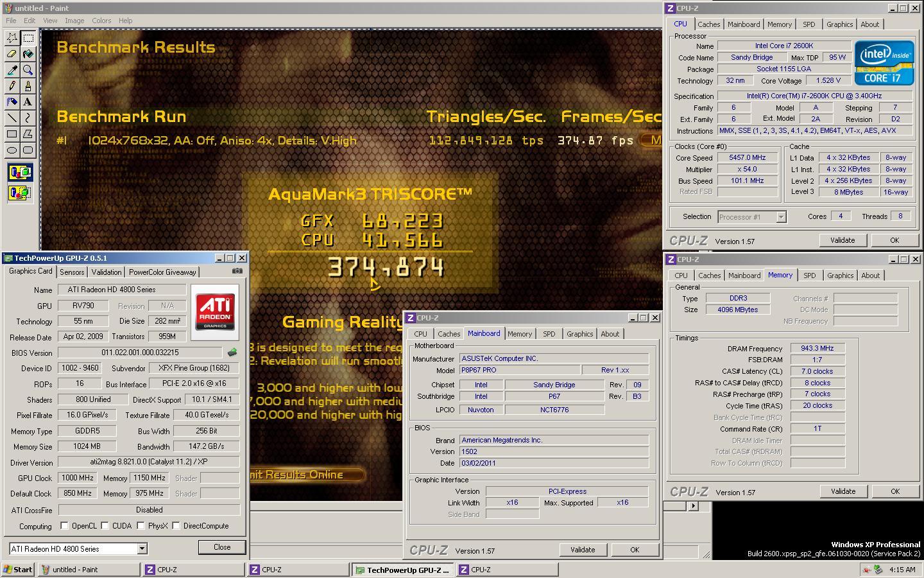Click the Core Speed 5457.0 MHz value
924x578 pixels.
click(748, 158)
